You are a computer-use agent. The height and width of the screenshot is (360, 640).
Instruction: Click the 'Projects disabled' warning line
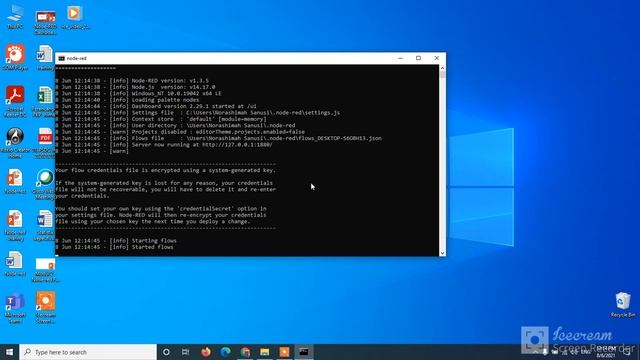[180, 132]
